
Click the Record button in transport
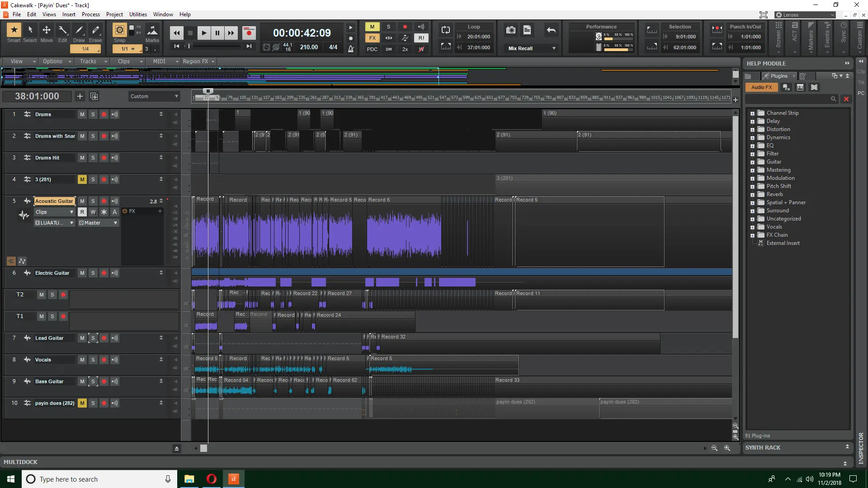249,33
